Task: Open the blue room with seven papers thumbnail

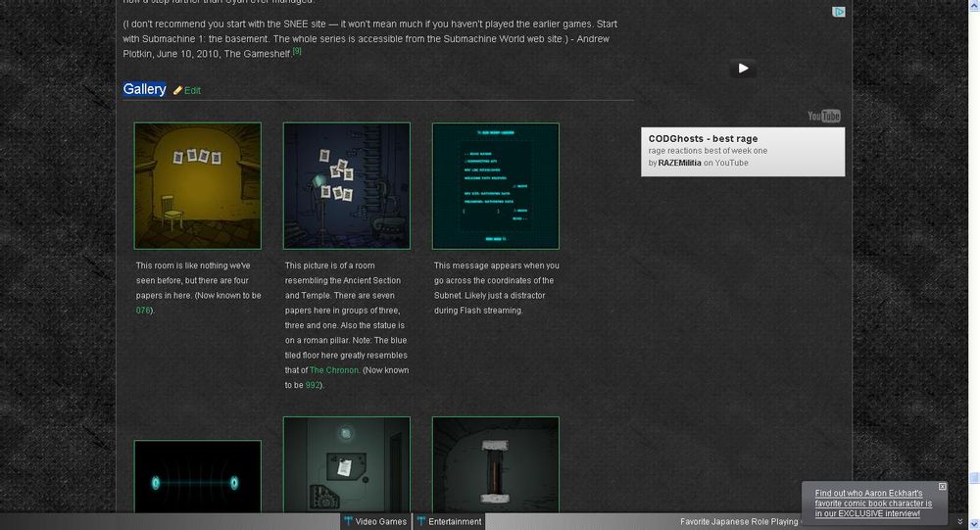Action: tap(347, 185)
